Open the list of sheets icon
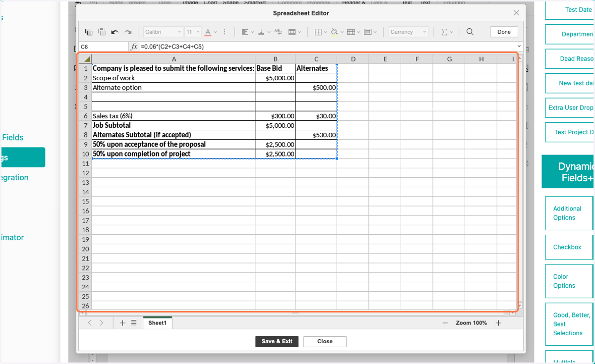This screenshot has height=364, width=595. [x=134, y=323]
